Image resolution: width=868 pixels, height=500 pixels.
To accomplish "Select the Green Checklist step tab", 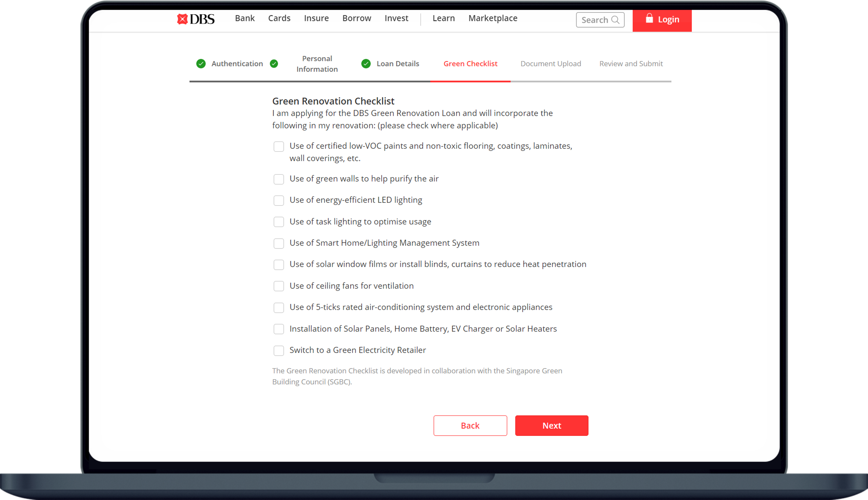I will pyautogui.click(x=470, y=64).
